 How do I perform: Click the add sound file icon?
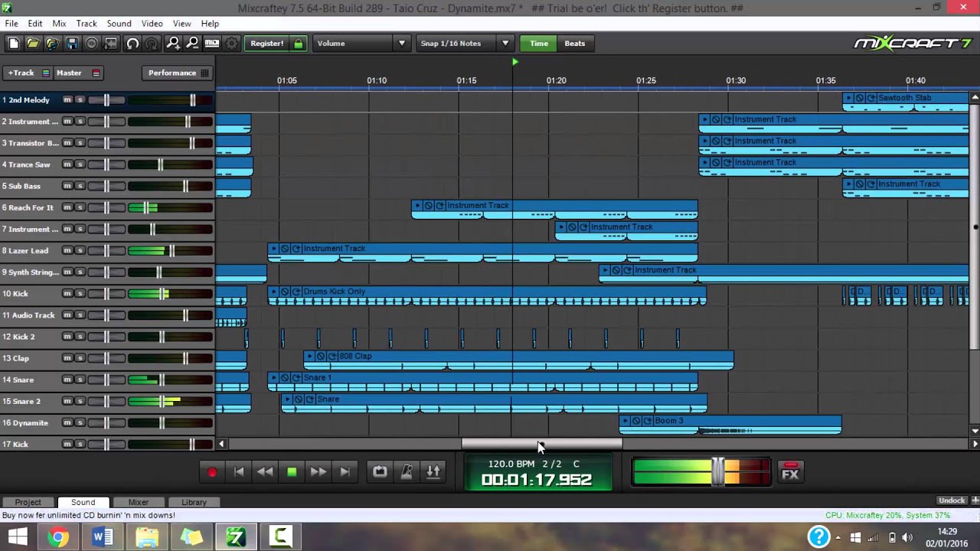52,44
